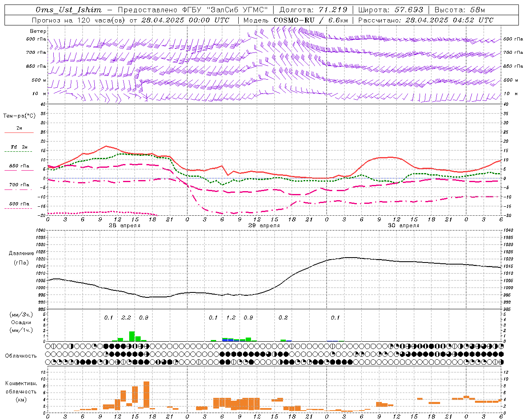Click the "Осадки" precipitation panel label
The image size is (525, 420).
(21, 322)
